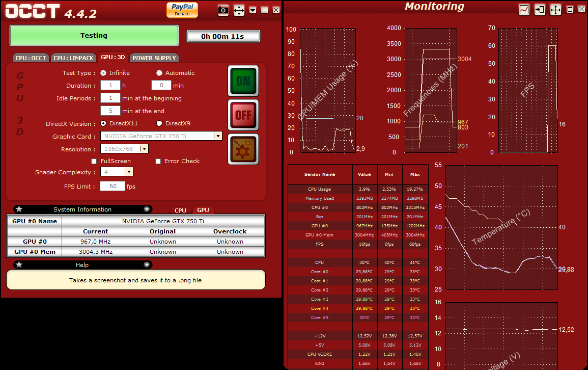Collapse the System Information panel arrow
This screenshot has width=588, height=370.
tap(147, 209)
